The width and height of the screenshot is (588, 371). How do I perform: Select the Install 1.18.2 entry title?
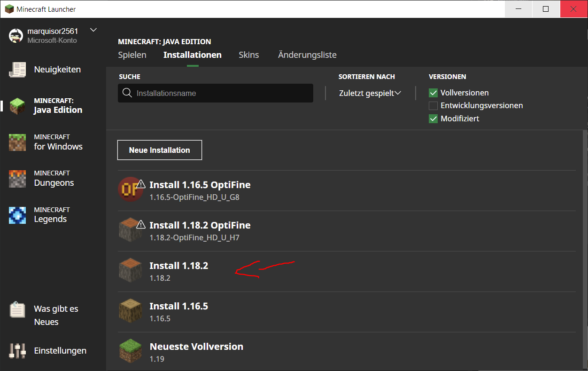click(179, 266)
